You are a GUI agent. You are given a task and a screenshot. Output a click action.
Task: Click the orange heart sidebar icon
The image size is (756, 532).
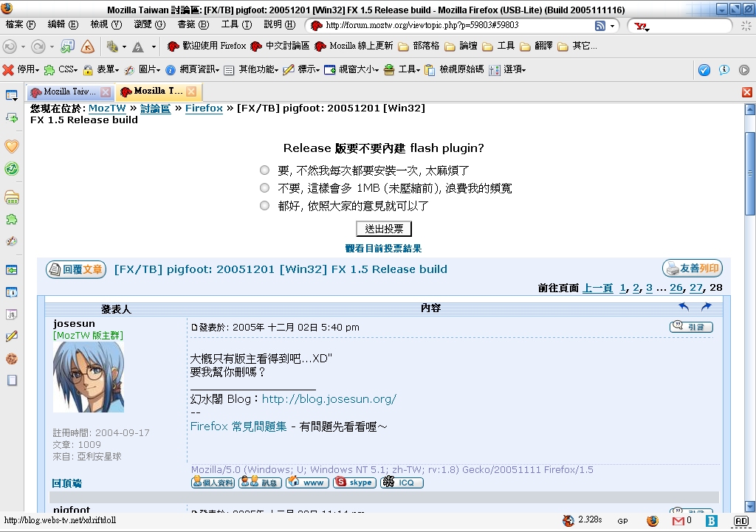pos(12,146)
